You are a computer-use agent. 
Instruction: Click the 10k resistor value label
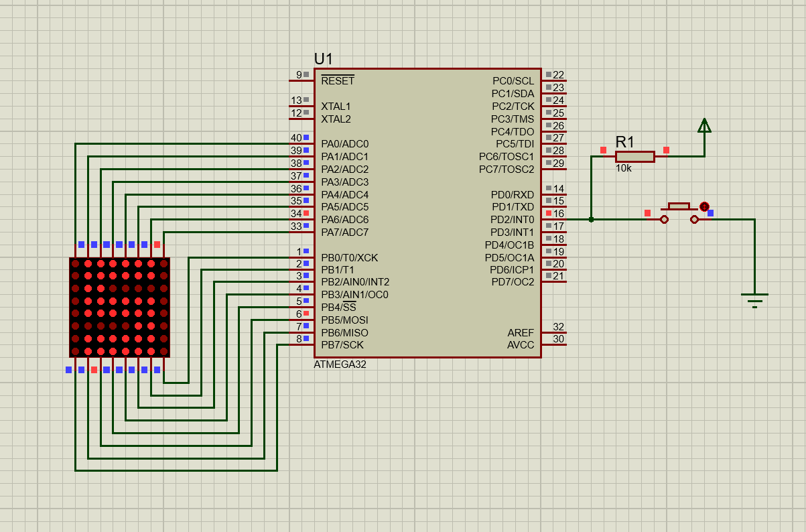point(623,169)
